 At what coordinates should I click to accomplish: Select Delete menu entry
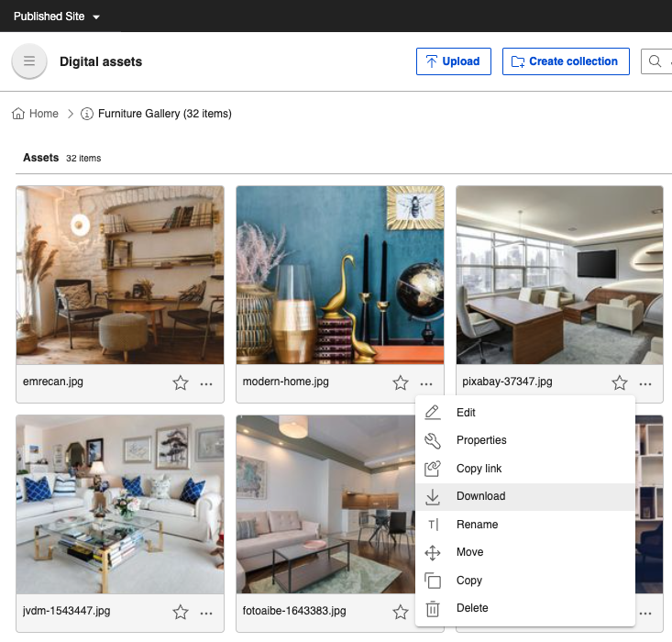pos(525,608)
